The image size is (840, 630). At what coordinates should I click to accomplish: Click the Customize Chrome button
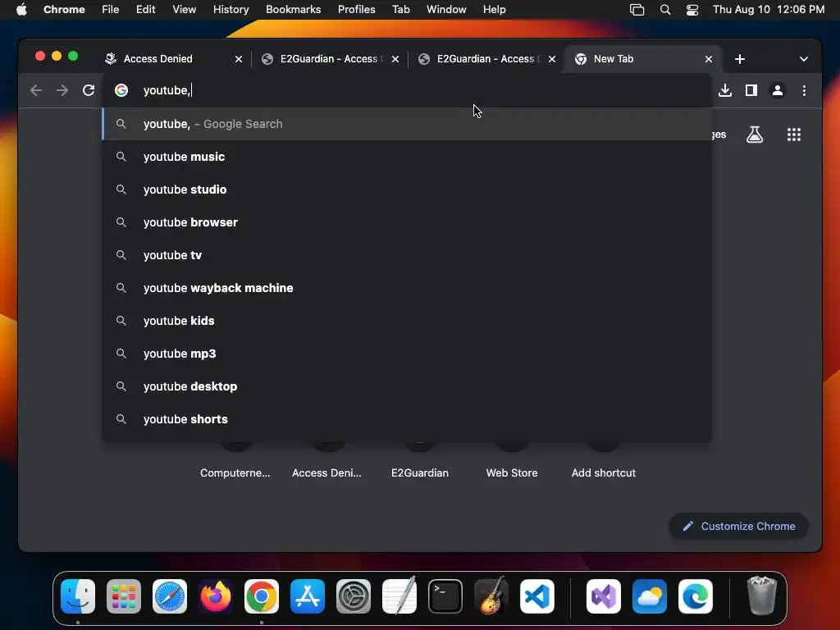point(739,526)
